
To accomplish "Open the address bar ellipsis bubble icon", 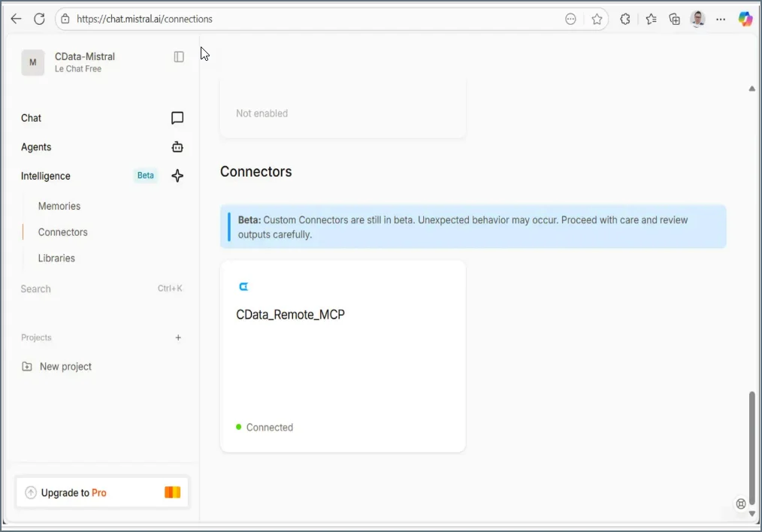I will 570,19.
